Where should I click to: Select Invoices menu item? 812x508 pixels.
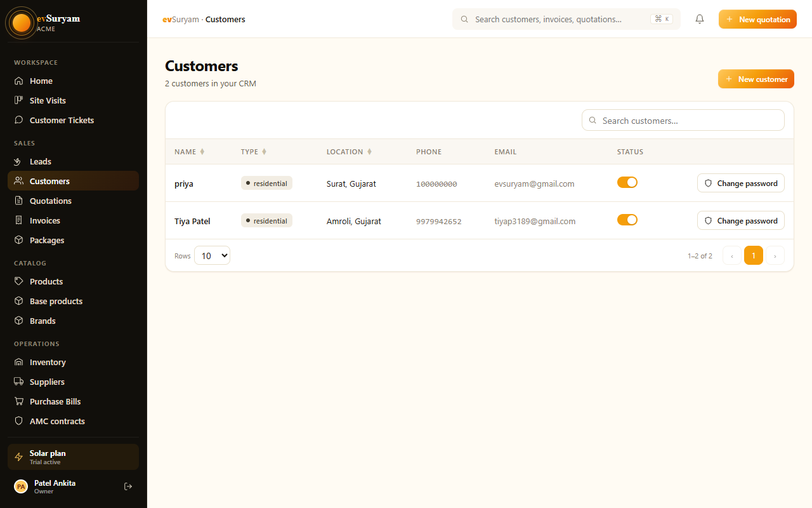pyautogui.click(x=73, y=220)
